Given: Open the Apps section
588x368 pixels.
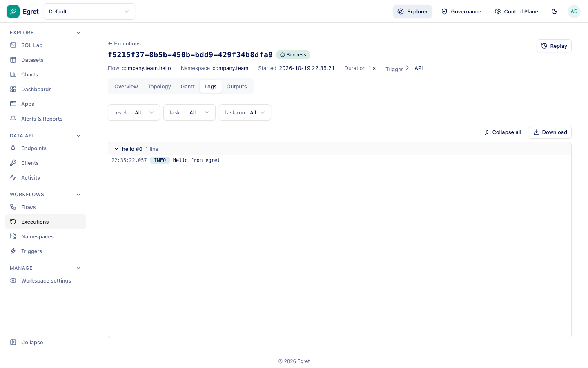Looking at the screenshot, I should 45,104.
